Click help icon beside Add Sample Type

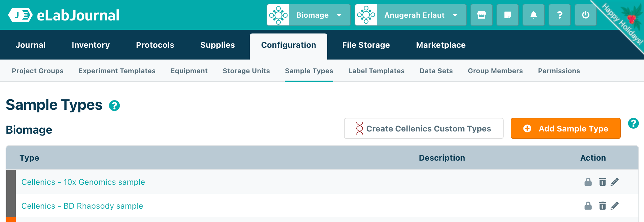pyautogui.click(x=633, y=123)
